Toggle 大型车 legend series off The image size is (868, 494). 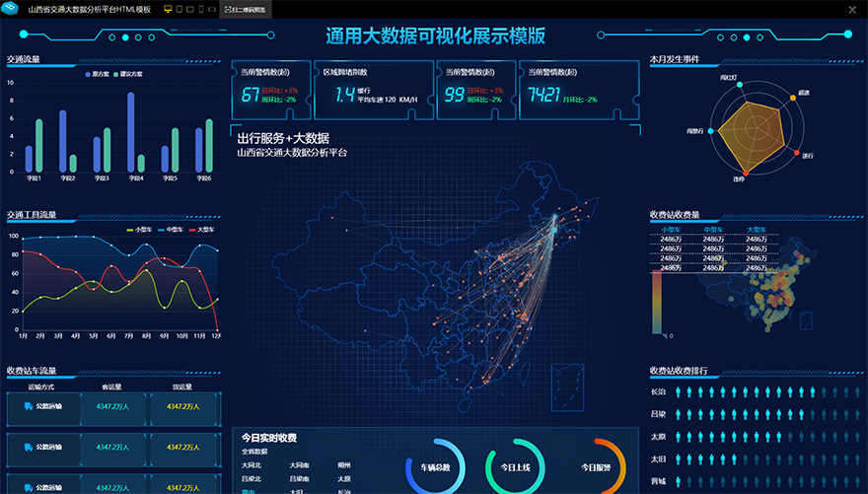pos(202,229)
